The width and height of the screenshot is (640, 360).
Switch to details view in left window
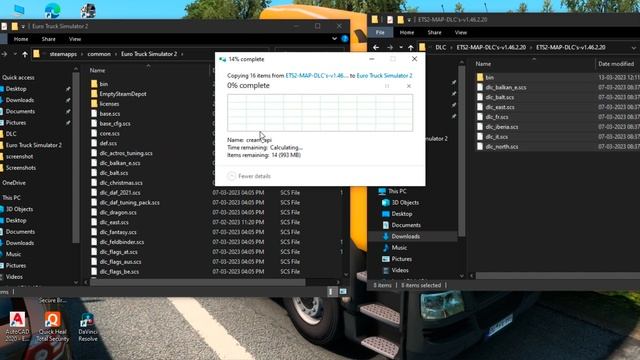click(x=331, y=291)
